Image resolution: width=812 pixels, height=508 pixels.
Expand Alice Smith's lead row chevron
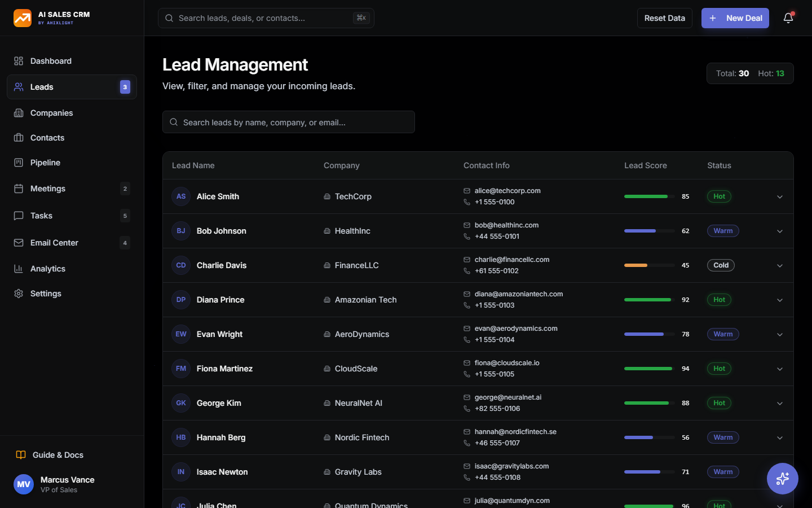point(780,196)
